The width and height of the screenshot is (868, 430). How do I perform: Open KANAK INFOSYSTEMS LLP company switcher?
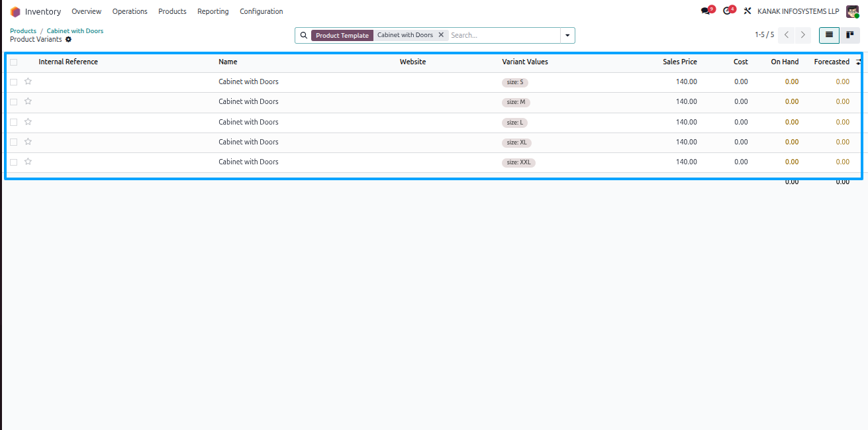798,11
